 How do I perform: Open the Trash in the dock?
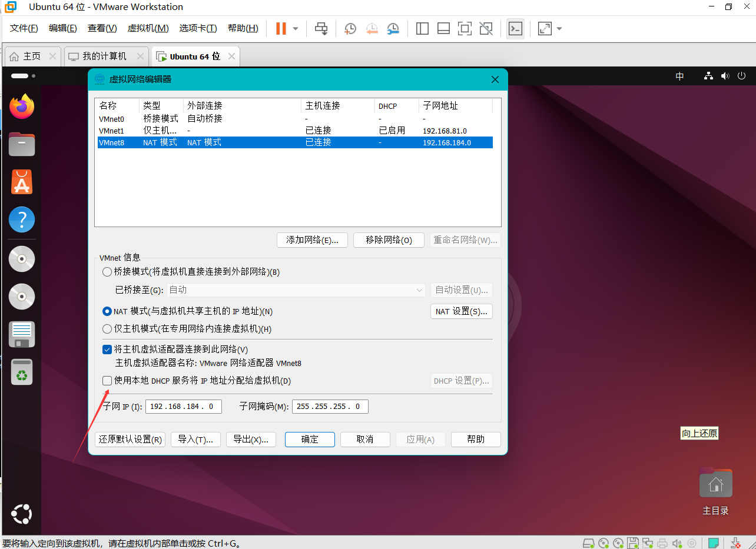click(22, 372)
